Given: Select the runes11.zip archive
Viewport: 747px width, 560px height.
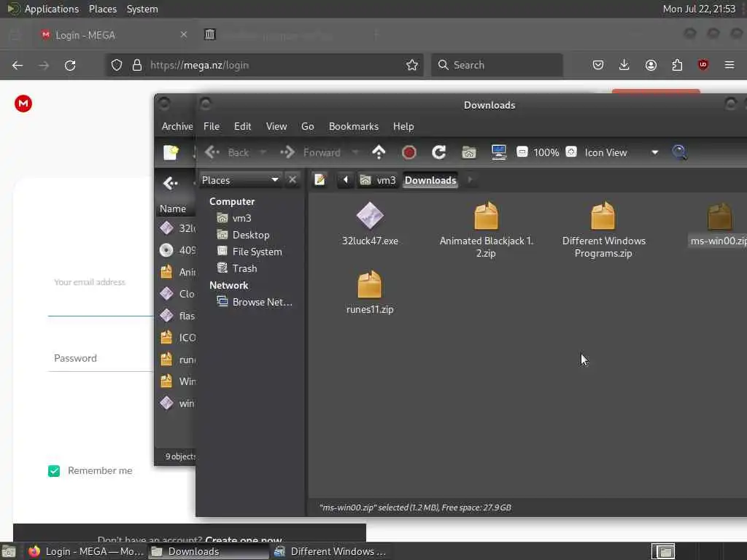Looking at the screenshot, I should click(x=370, y=292).
